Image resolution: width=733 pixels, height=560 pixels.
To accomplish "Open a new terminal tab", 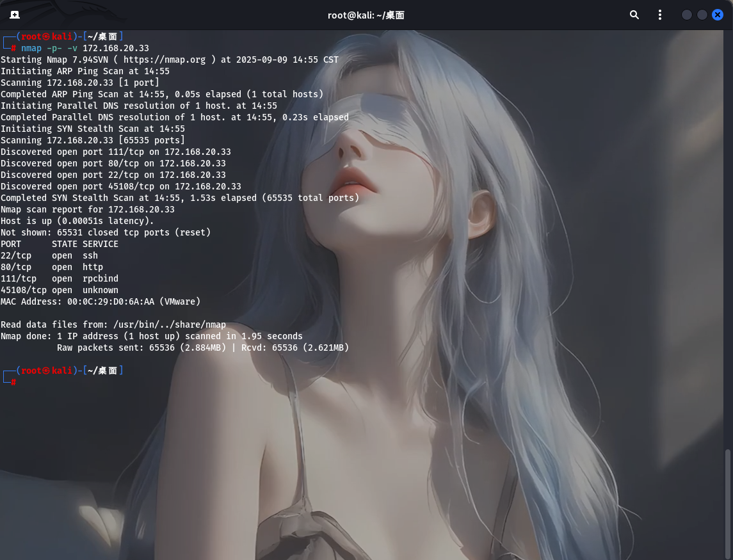I will coord(15,15).
